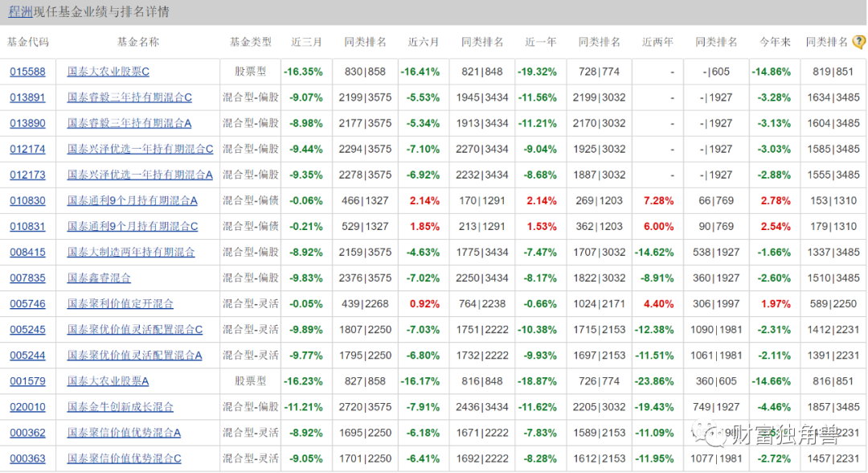Select the 306|1997 ranking cell
Image resolution: width=868 pixels, height=473 pixels.
tap(716, 303)
